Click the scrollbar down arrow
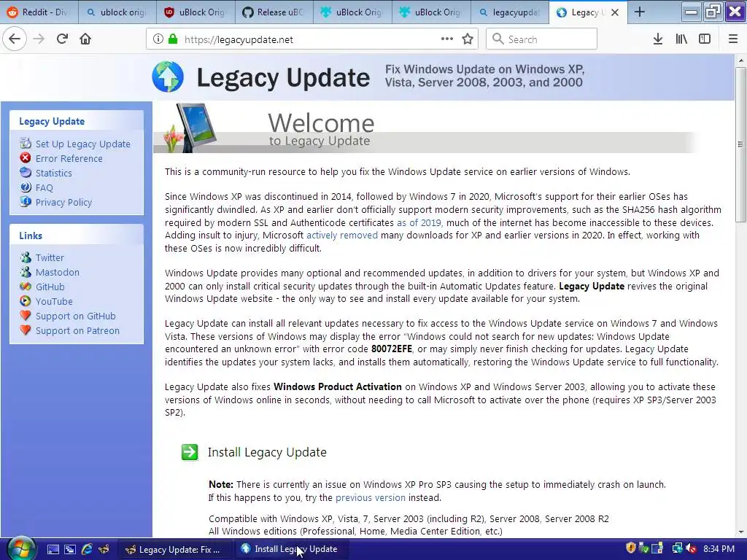The image size is (747, 560). pos(740,532)
